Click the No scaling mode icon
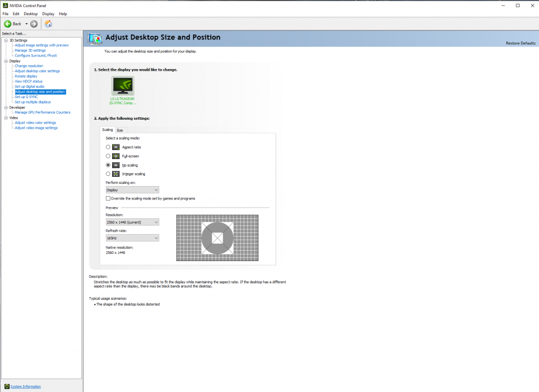The height and width of the screenshot is (392, 539). tap(115, 165)
